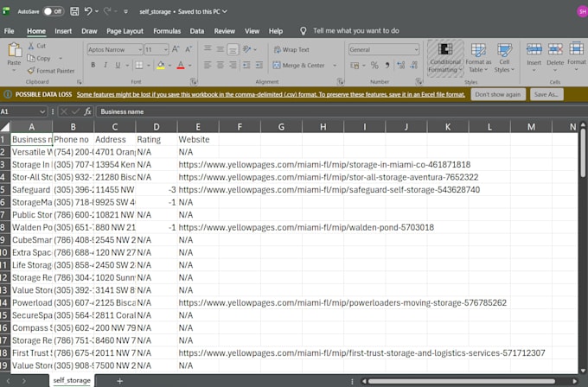Select the Format Painter brush
Screen dimensions: 588x387
pos(31,71)
